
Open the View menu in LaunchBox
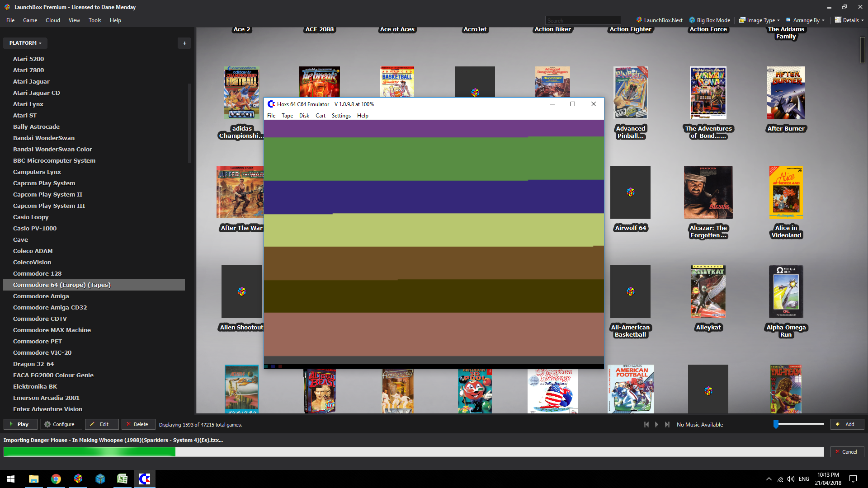[x=74, y=20]
